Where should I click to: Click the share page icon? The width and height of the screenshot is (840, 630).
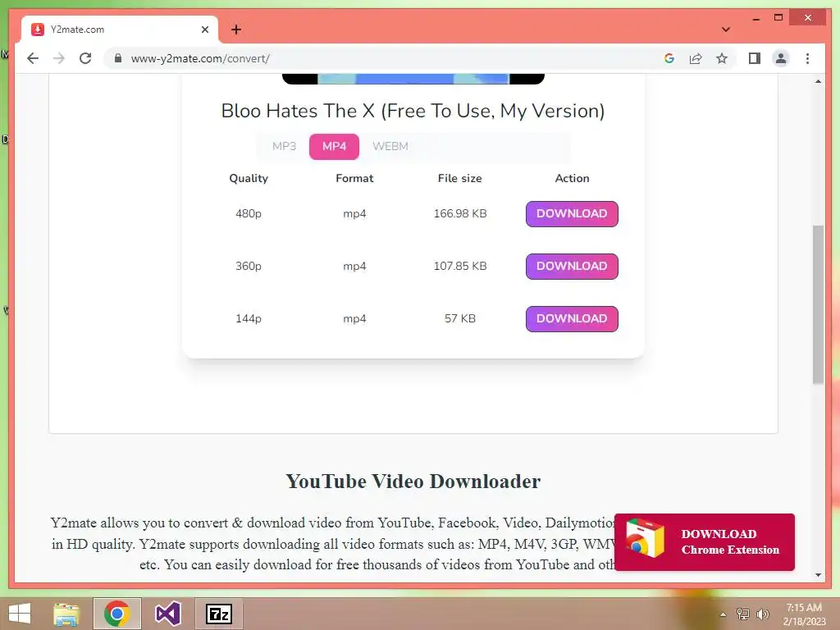point(696,58)
